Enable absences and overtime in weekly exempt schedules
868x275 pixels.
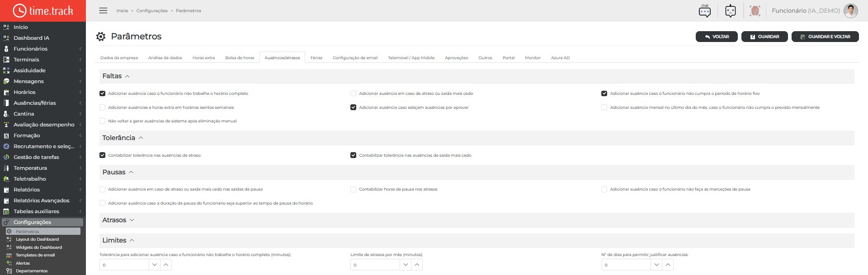pyautogui.click(x=103, y=107)
